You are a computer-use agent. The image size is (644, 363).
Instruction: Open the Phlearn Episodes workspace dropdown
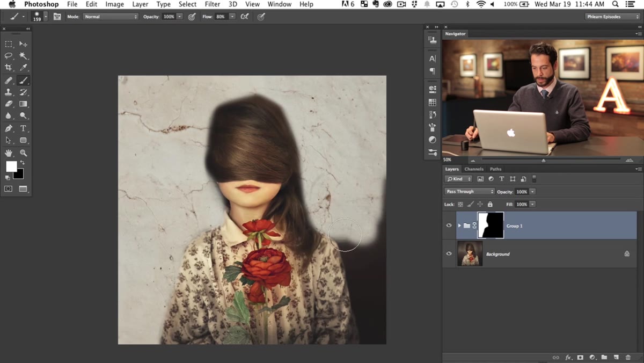point(612,17)
